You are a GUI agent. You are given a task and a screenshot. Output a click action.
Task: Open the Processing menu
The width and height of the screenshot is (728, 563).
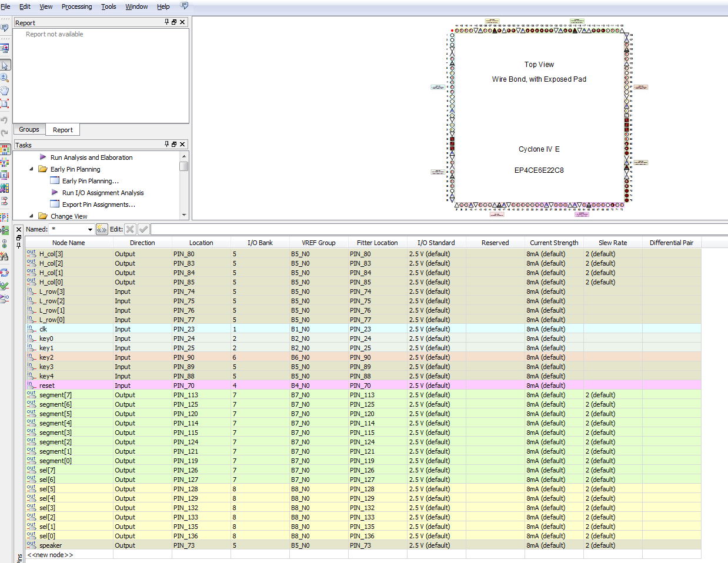tap(76, 6)
